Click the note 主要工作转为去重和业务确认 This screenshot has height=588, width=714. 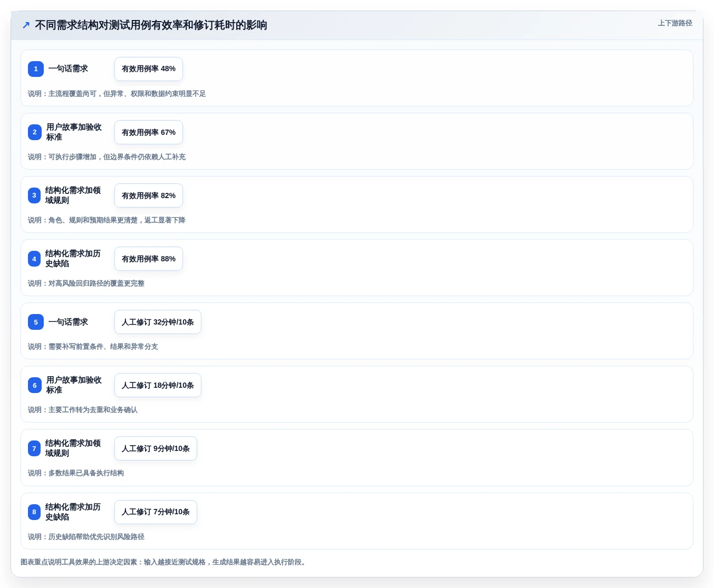pos(83,410)
